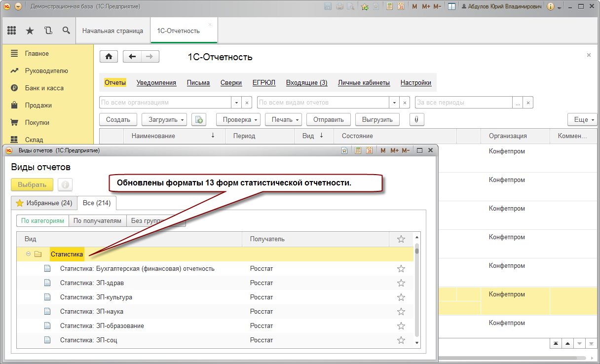Open the history icon in toolbar

[48, 31]
